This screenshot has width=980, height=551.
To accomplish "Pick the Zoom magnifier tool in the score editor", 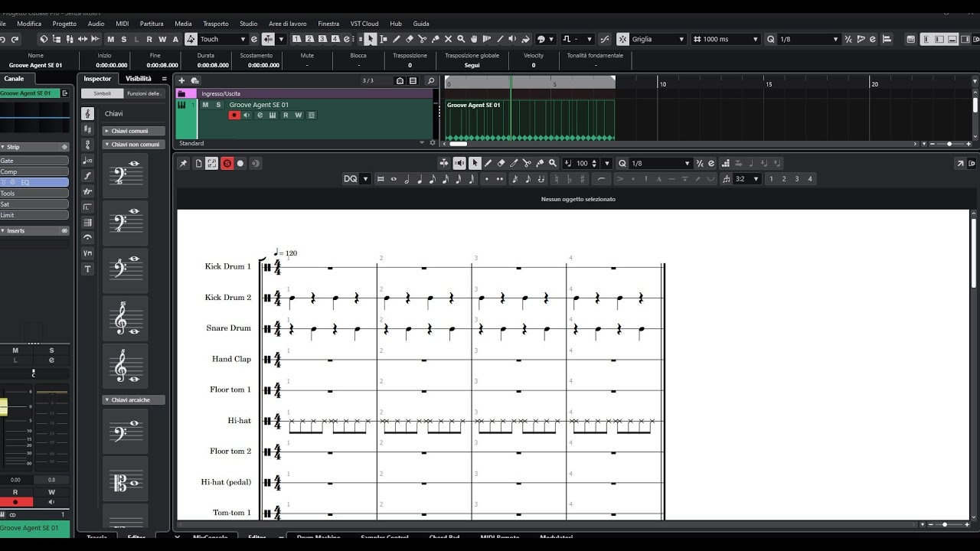I will pyautogui.click(x=553, y=163).
